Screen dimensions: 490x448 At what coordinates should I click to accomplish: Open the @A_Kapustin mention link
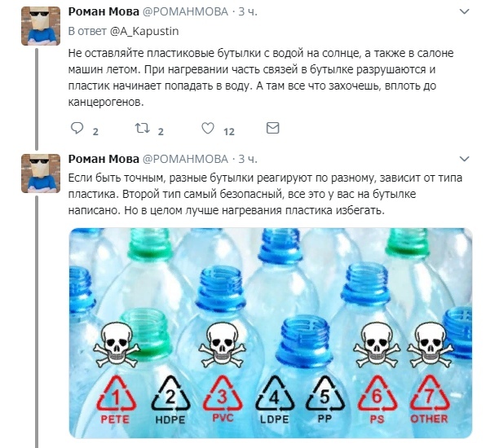tap(144, 31)
